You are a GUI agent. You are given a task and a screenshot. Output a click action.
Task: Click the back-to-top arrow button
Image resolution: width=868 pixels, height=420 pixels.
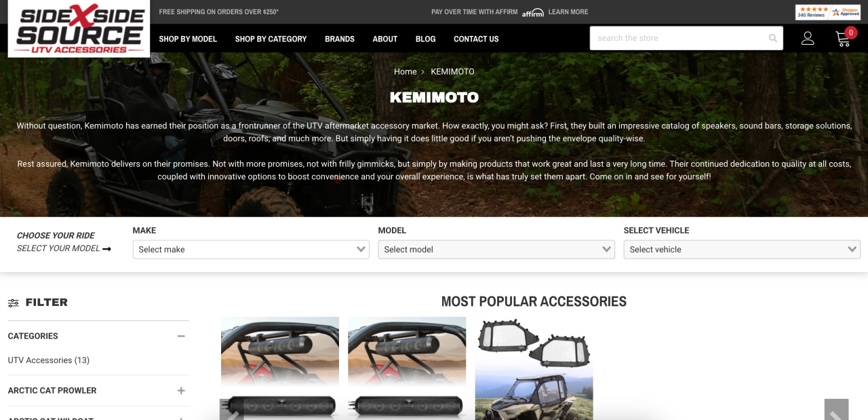click(836, 410)
